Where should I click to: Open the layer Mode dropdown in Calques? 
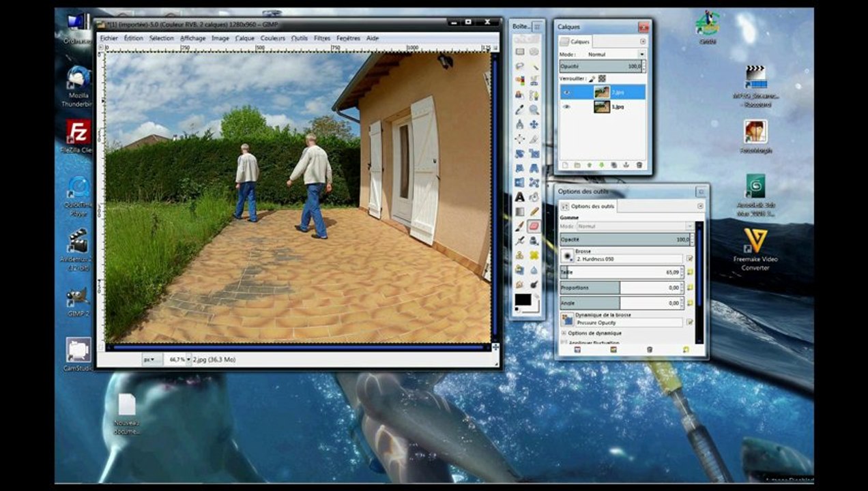point(616,54)
